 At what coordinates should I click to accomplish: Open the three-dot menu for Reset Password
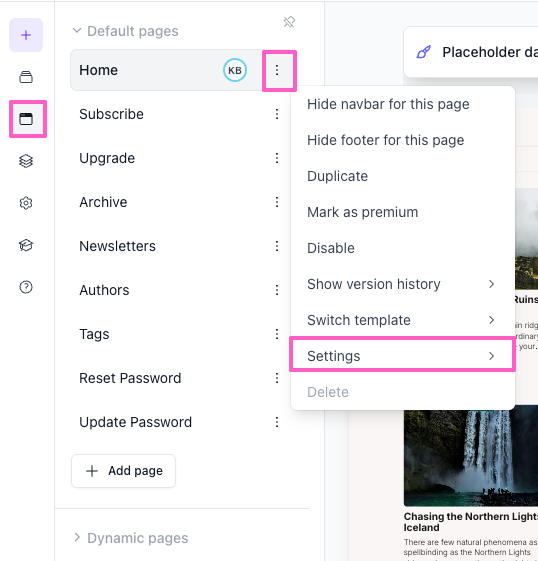tap(277, 378)
